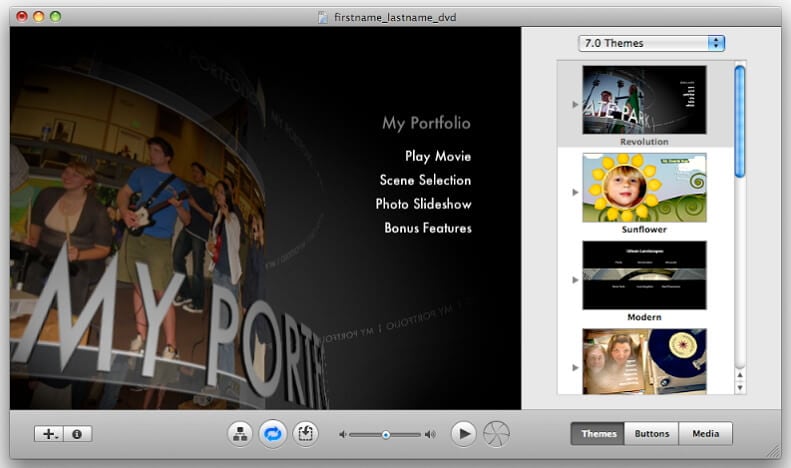Adjust the volume slider knob
The image size is (791, 468).
click(x=386, y=435)
